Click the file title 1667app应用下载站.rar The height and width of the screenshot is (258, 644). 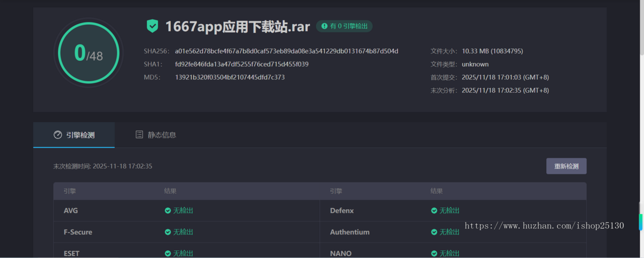click(238, 26)
